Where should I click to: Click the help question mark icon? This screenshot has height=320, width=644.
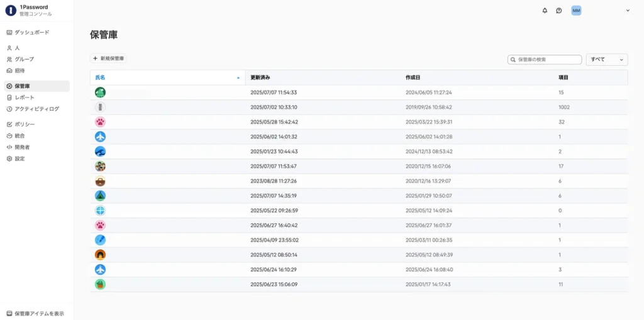click(x=558, y=11)
